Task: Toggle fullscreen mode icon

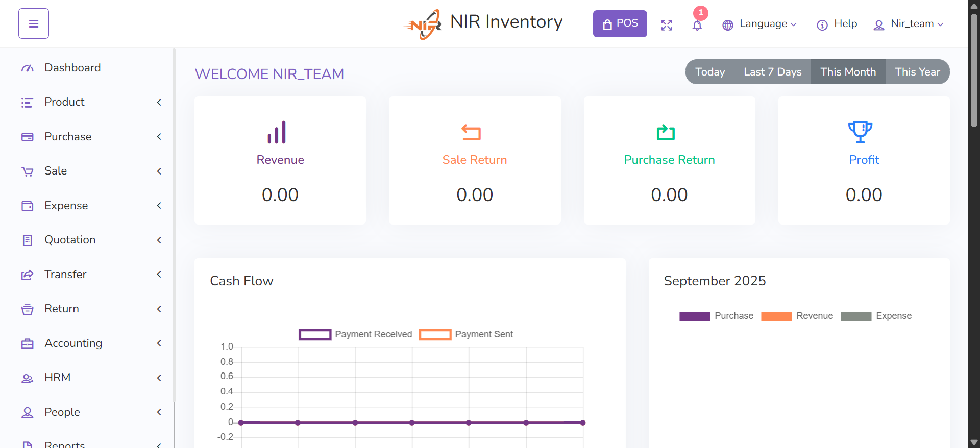Action: [x=667, y=25]
